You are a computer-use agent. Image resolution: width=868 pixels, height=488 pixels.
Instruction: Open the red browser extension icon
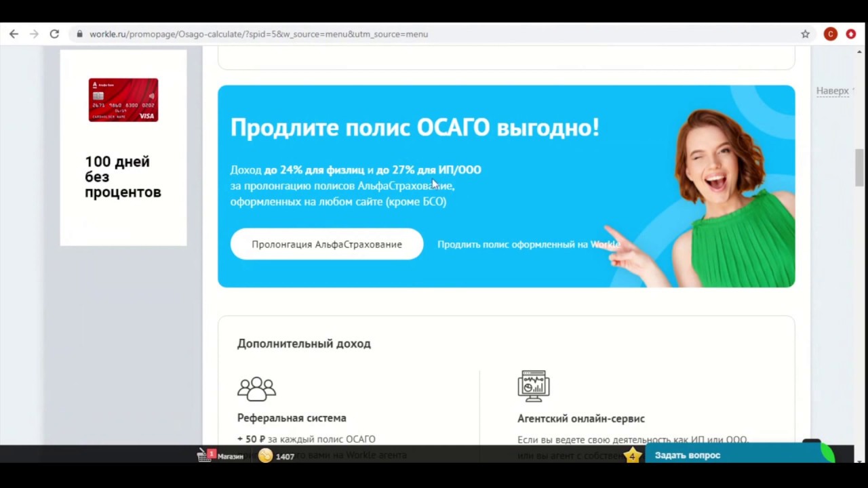[851, 34]
